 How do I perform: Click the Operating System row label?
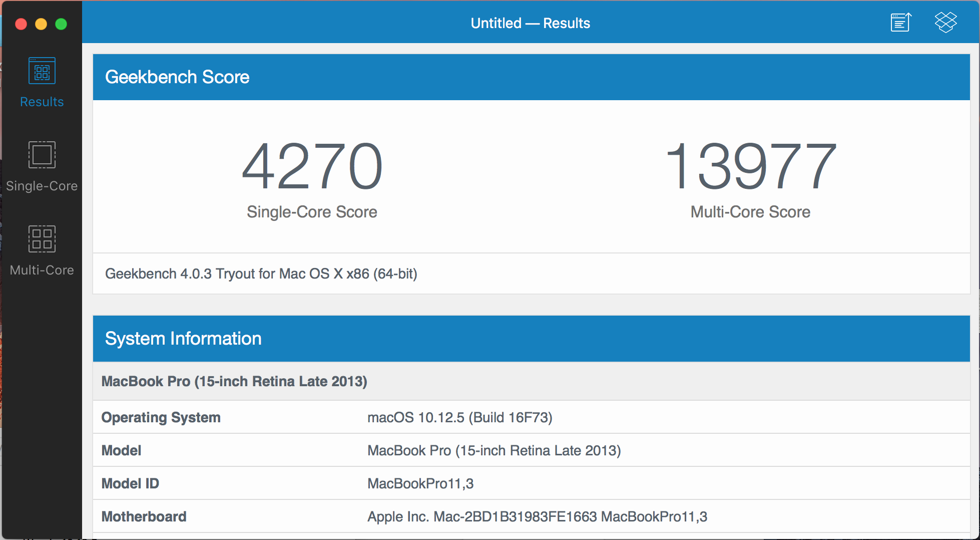click(x=161, y=417)
